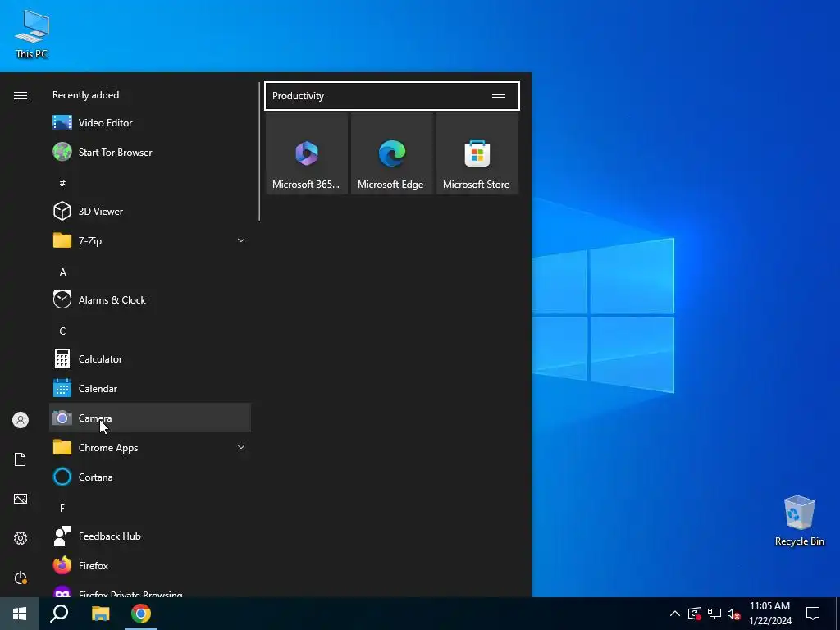Jump to the # letter header
This screenshot has height=630, width=840.
(x=62, y=183)
